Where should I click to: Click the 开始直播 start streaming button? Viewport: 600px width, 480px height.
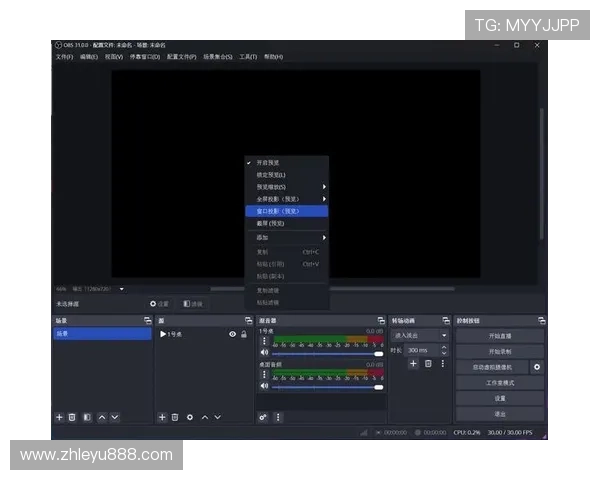[500, 336]
